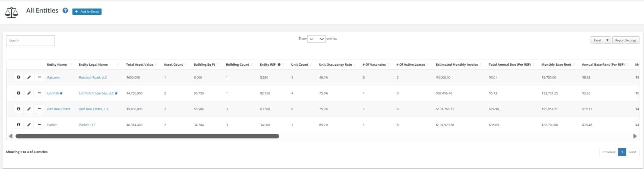Click scroll right arrow on horizontal scrollbar
644x169 pixels.
[x=635, y=136]
